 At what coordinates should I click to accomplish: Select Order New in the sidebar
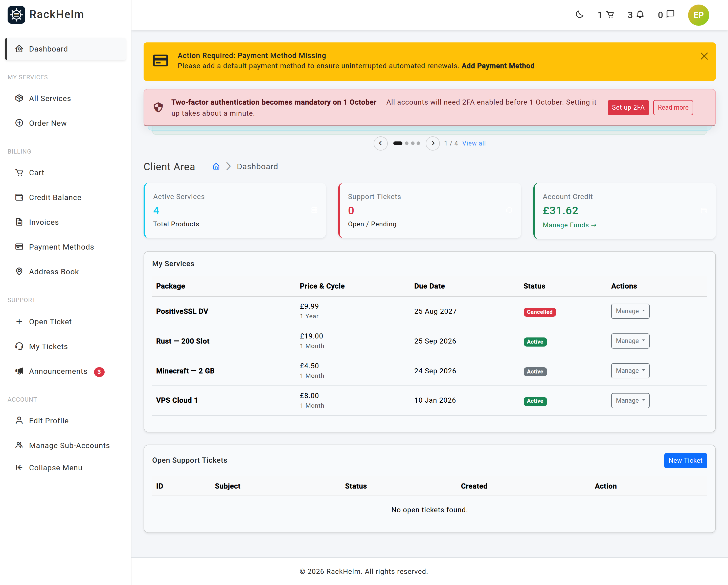[x=66, y=123]
